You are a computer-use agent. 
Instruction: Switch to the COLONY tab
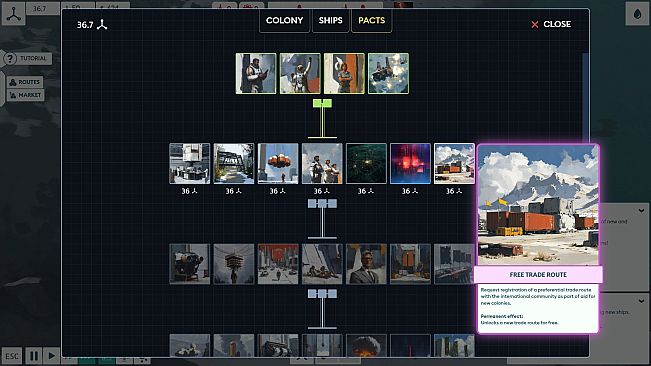click(x=284, y=21)
